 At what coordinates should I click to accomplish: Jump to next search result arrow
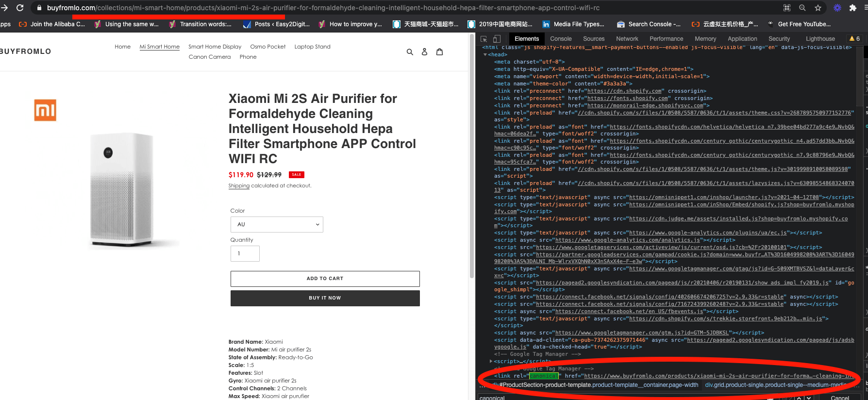(x=808, y=398)
